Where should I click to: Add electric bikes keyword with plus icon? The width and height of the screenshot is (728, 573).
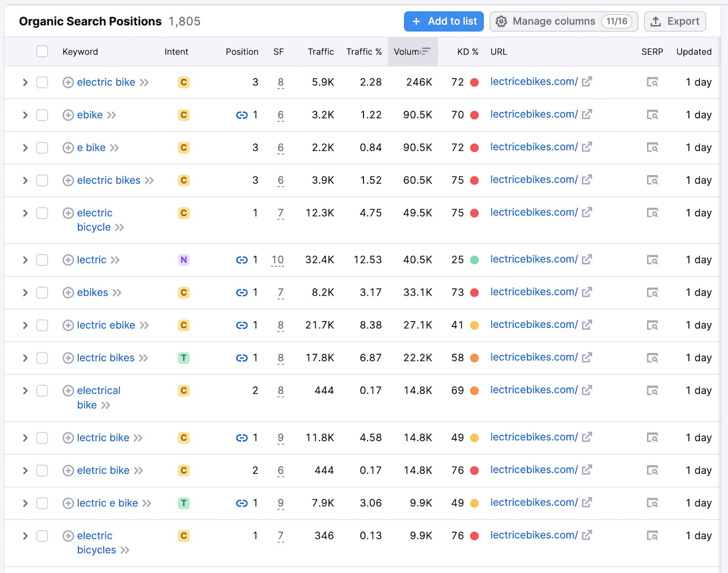[x=68, y=181]
